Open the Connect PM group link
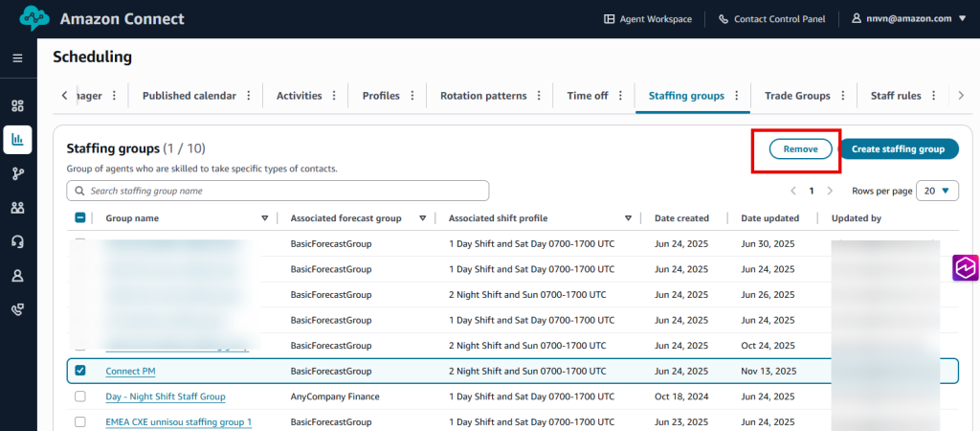Screen dimensions: 980x431 coord(130,371)
